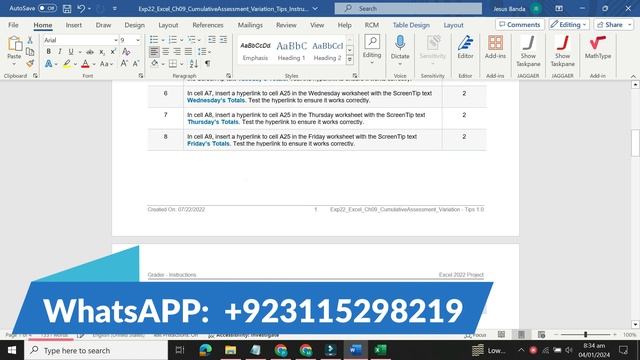Switch to the Insert tab
The image size is (640, 360).
(x=74, y=25)
